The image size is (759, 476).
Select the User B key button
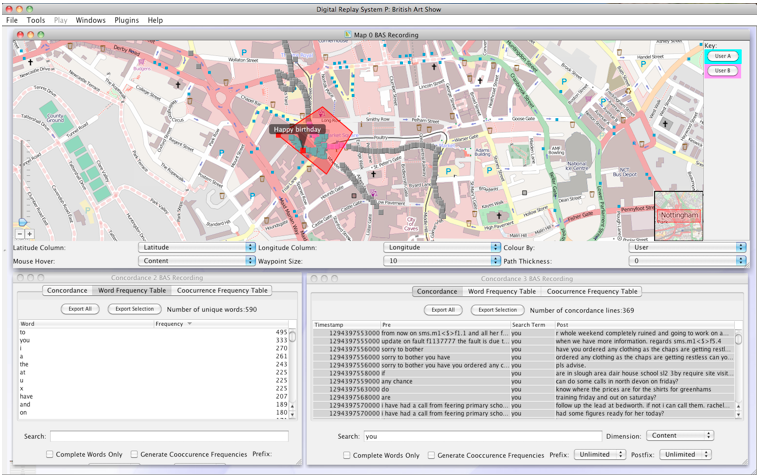723,71
